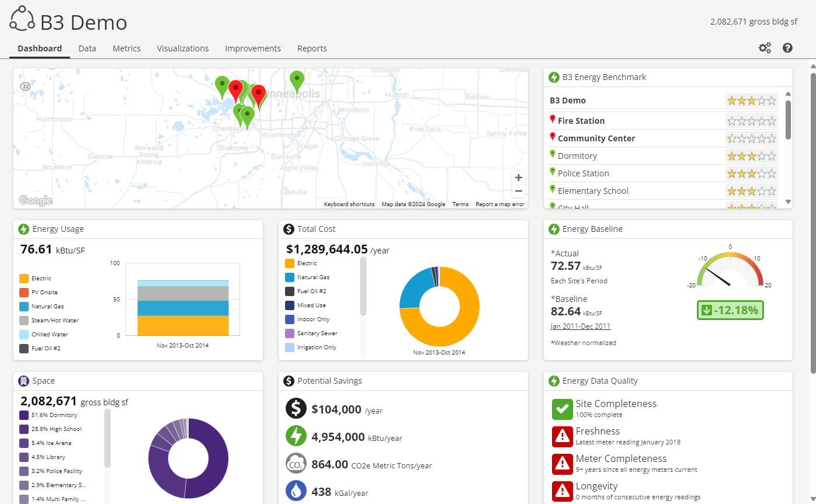
Task: Open the map Terms link
Action: pyautogui.click(x=460, y=204)
